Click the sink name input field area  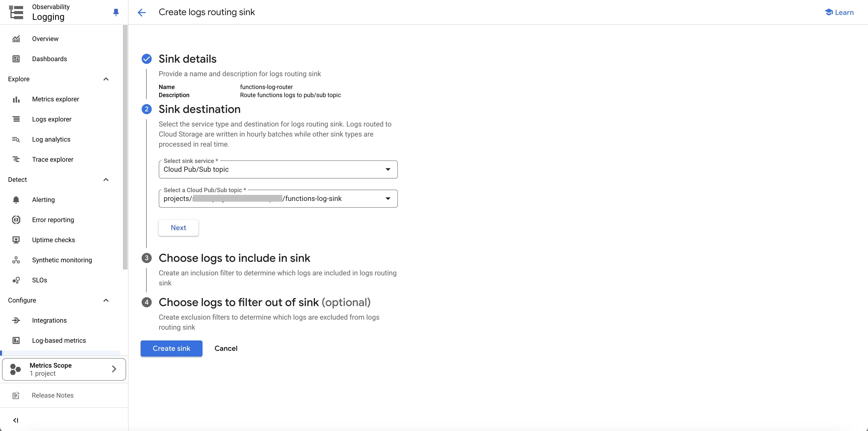tap(266, 87)
